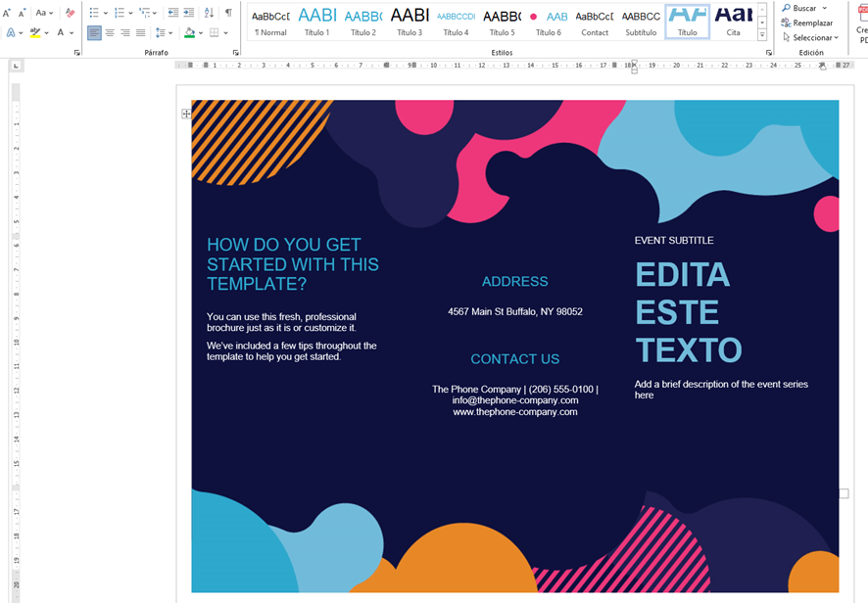Click the Center alignment icon
The image size is (868, 603).
tap(110, 32)
